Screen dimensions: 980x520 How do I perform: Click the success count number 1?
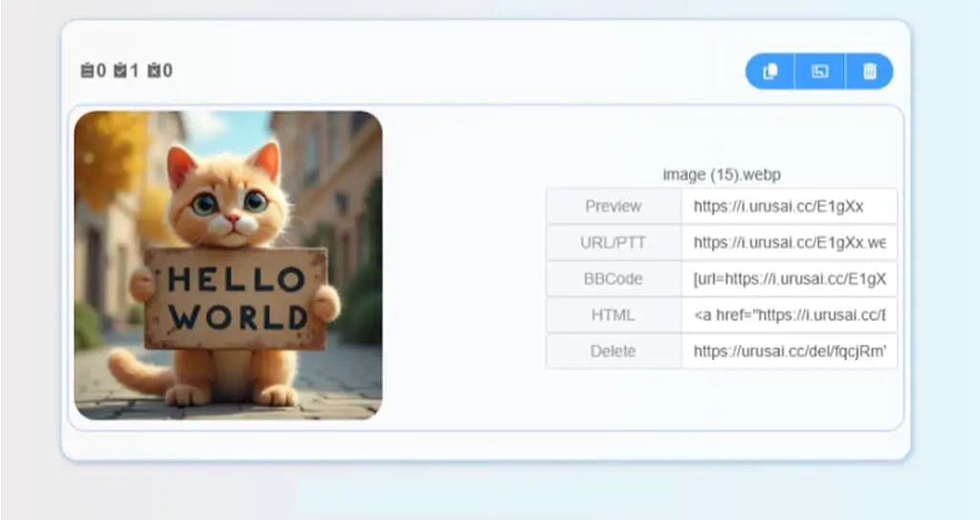[x=134, y=71]
